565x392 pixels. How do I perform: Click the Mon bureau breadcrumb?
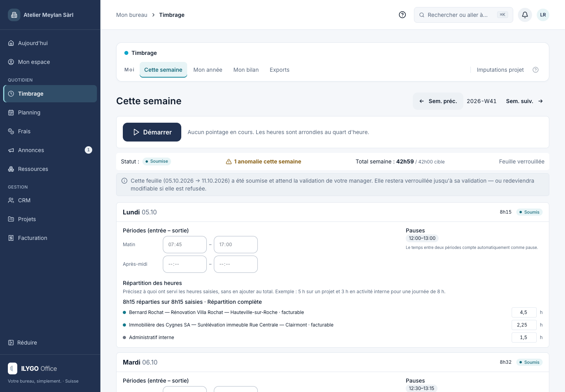(x=132, y=15)
